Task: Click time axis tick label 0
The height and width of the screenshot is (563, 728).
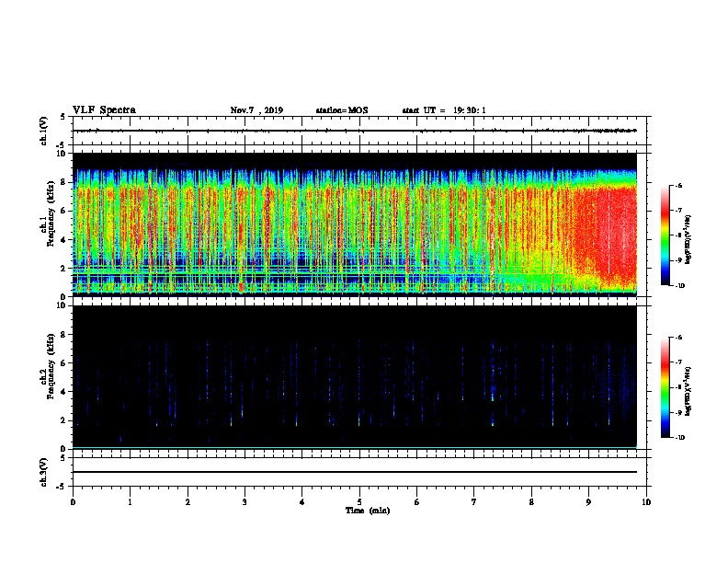Action: [73, 502]
